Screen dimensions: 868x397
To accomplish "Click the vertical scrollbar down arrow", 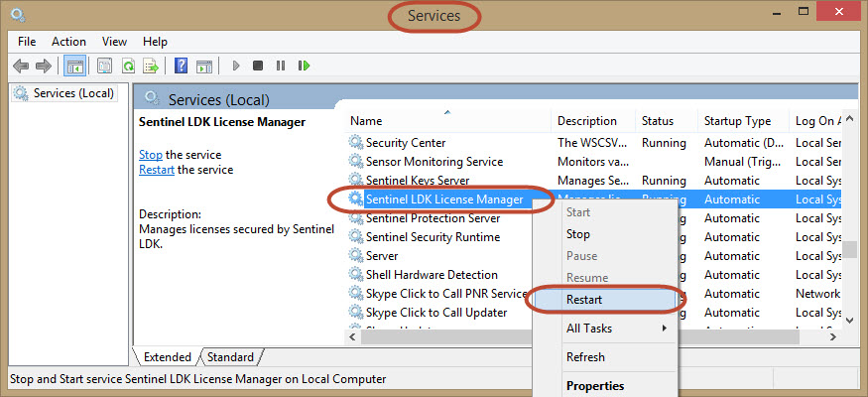I will pyautogui.click(x=850, y=319).
